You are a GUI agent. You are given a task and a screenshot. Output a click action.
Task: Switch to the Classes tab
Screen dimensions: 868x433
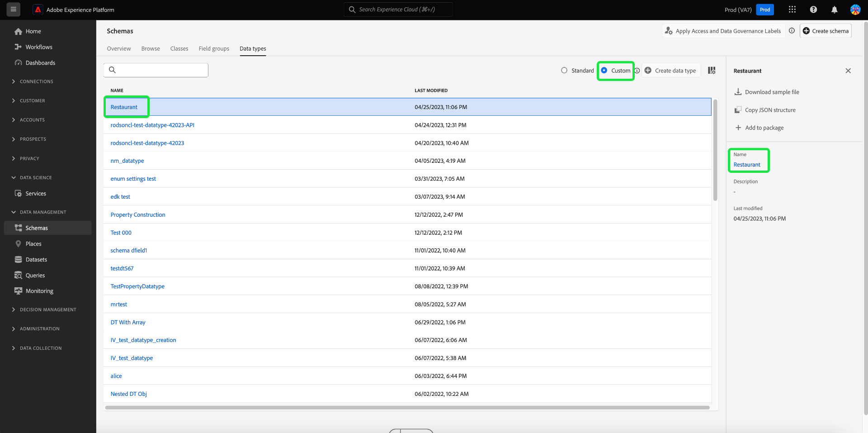[179, 48]
